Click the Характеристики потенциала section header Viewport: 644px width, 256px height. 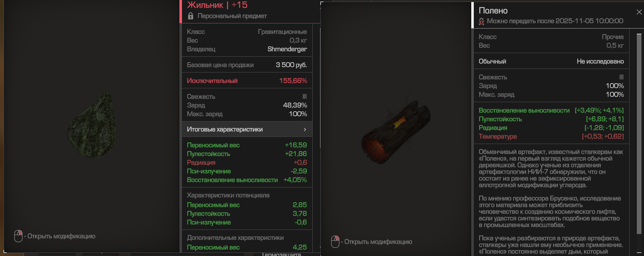click(228, 195)
